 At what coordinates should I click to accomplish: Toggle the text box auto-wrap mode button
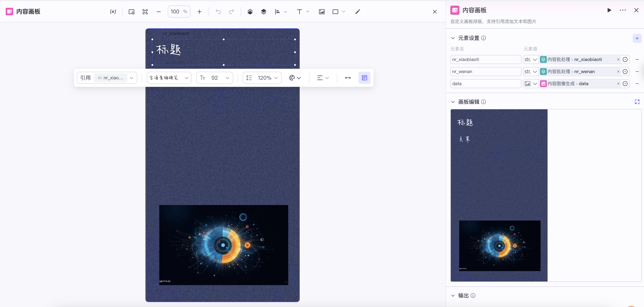click(364, 78)
